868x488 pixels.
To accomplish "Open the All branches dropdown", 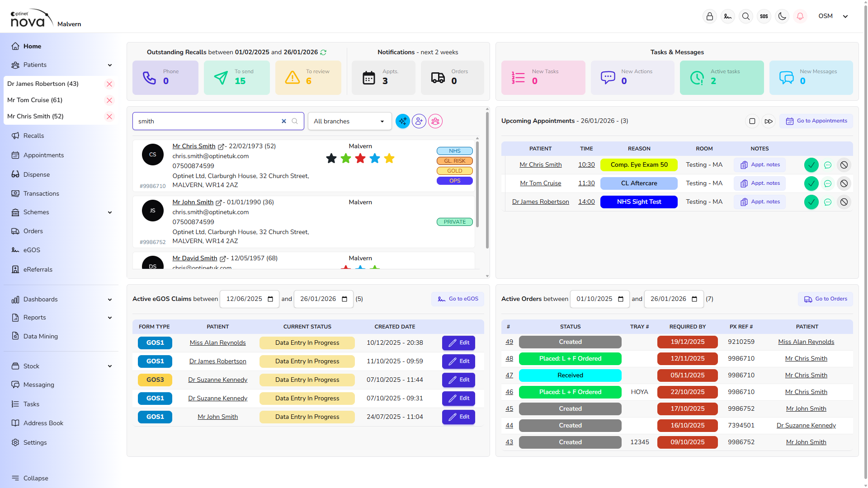I will coord(349,121).
